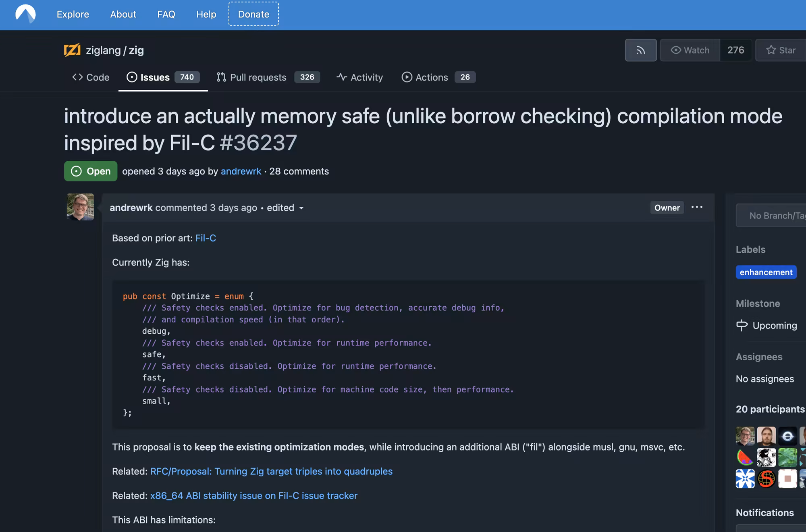806x532 pixels.
Task: Select the Issues tab
Action: click(163, 77)
